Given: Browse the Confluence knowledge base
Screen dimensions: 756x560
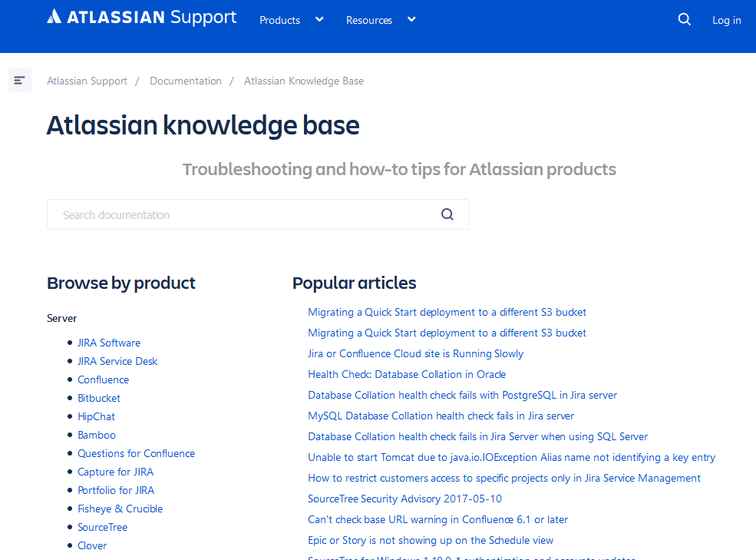Looking at the screenshot, I should pos(103,379).
